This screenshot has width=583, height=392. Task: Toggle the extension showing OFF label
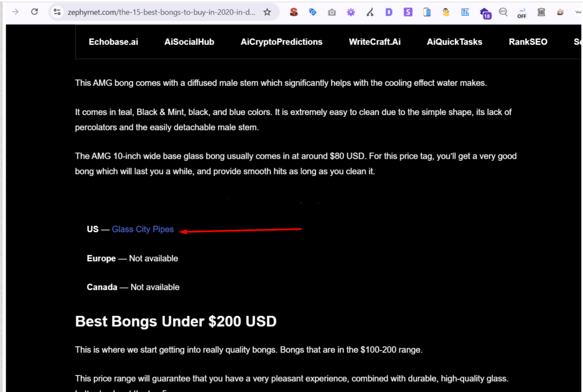point(522,13)
